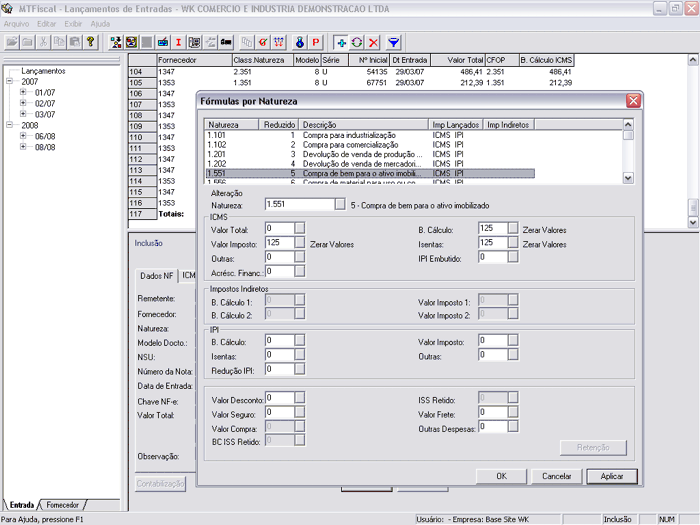Screen dimensions: 700x525
Task: Expand the 06/08 tree node
Action: [x=23, y=136]
